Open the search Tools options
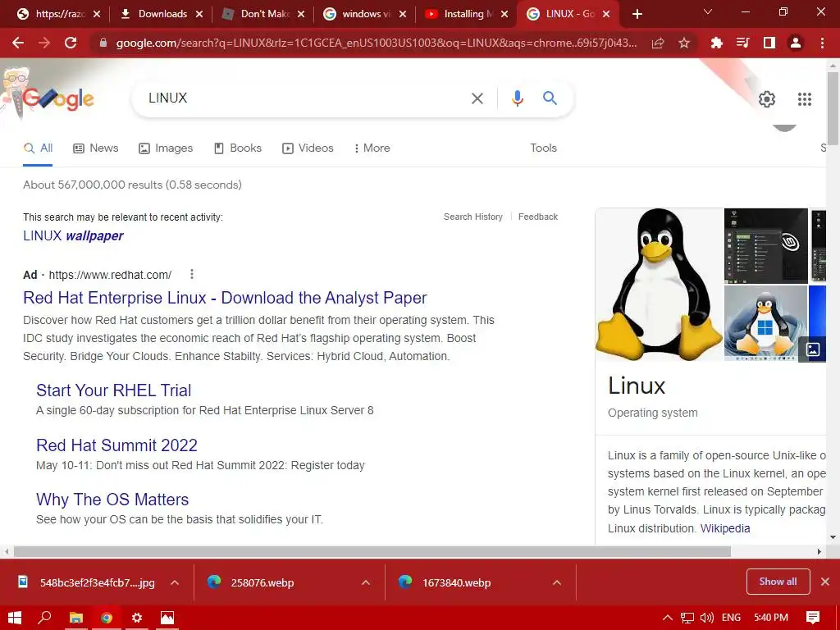This screenshot has height=630, width=840. (x=543, y=148)
